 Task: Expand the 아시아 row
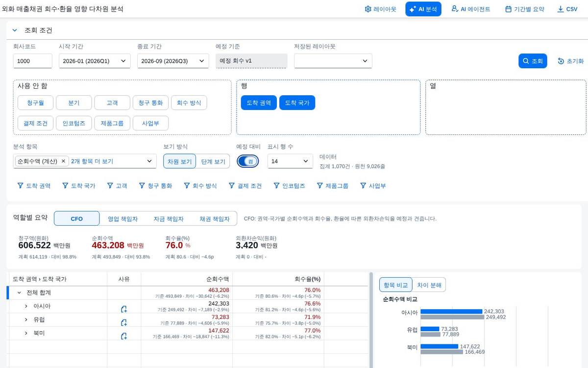26,306
